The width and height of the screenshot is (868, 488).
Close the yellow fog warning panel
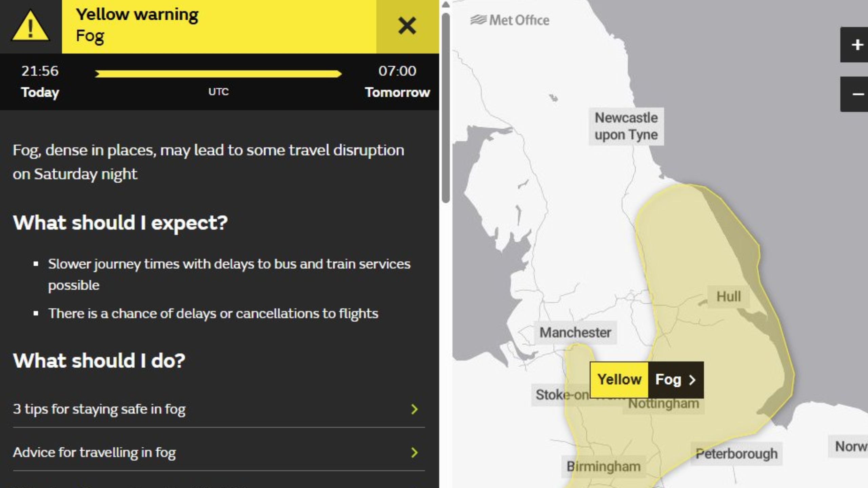coord(407,26)
